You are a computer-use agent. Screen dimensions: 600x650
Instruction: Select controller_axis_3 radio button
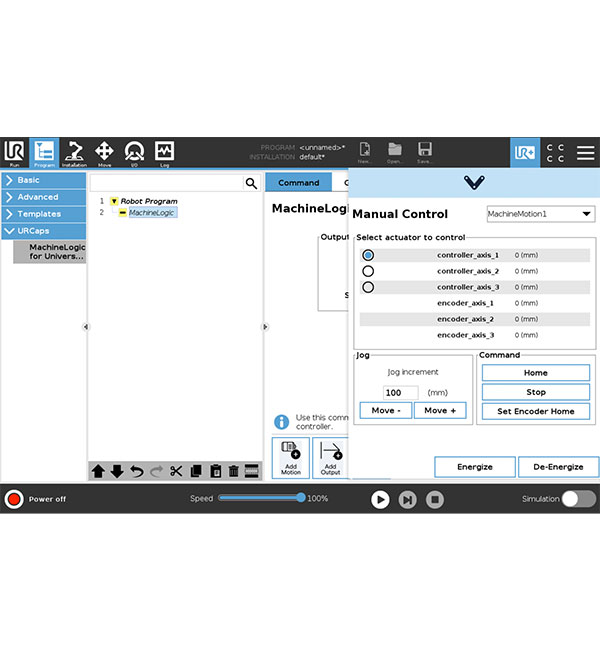click(368, 287)
